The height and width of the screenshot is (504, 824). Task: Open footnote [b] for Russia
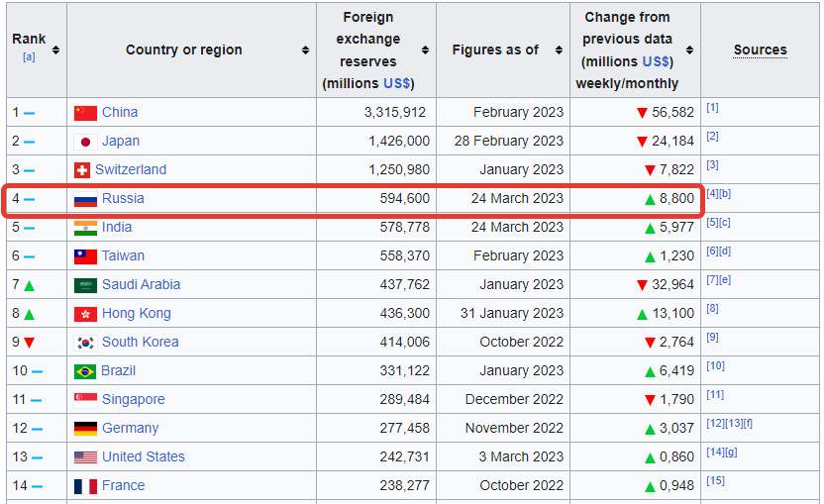coord(725,194)
